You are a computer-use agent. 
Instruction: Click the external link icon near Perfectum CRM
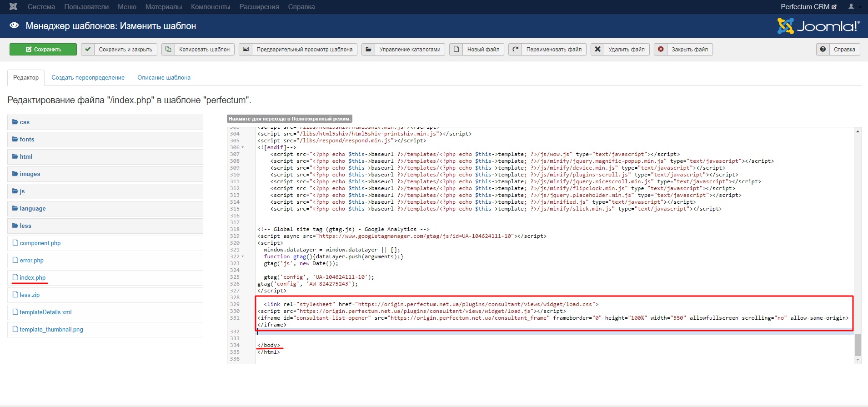pos(834,7)
